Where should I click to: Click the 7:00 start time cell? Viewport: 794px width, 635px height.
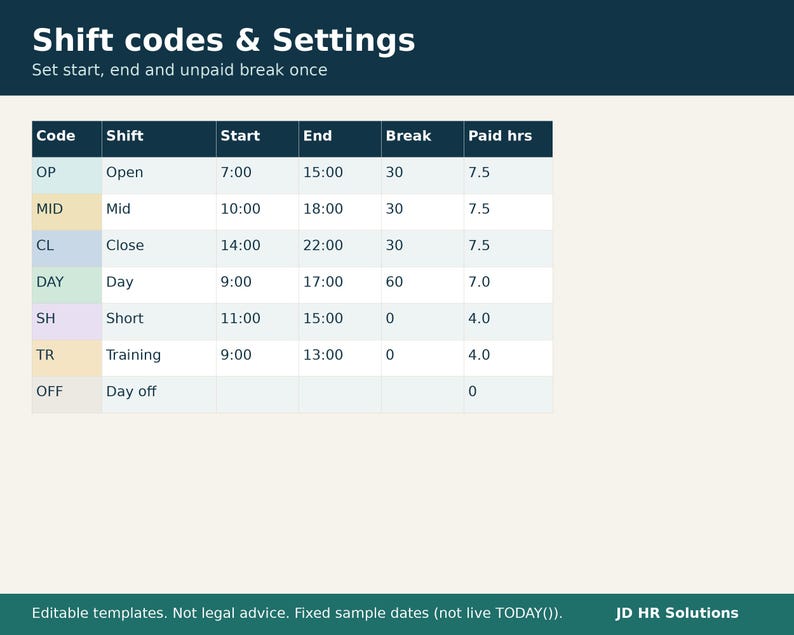point(257,175)
